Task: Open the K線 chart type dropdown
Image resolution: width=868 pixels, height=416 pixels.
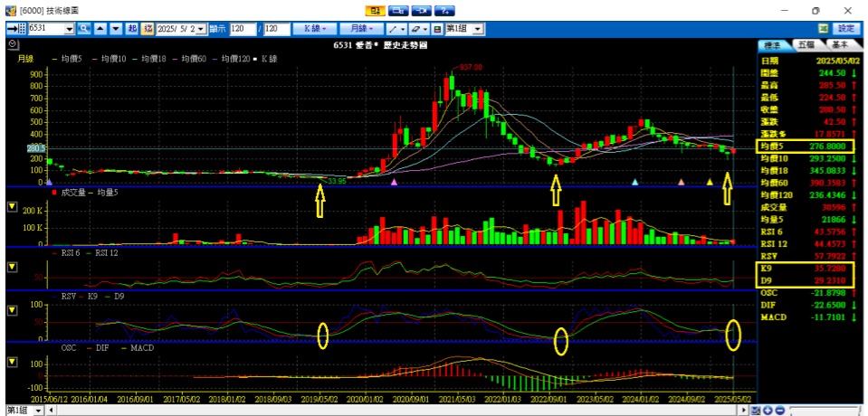Action: [320, 29]
